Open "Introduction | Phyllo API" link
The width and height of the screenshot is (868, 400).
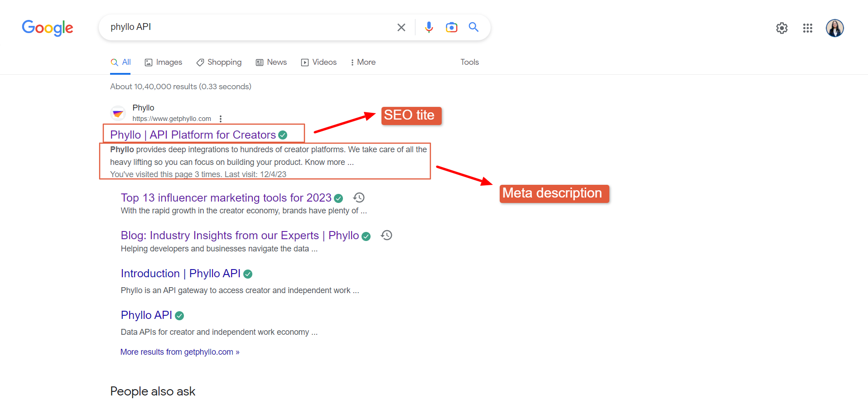point(180,274)
